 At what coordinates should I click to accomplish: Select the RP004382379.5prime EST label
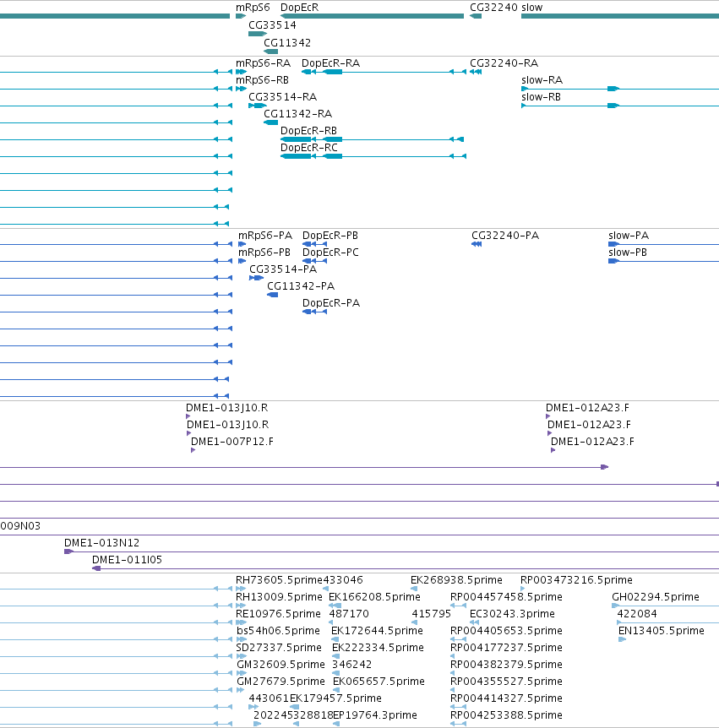(x=506, y=665)
